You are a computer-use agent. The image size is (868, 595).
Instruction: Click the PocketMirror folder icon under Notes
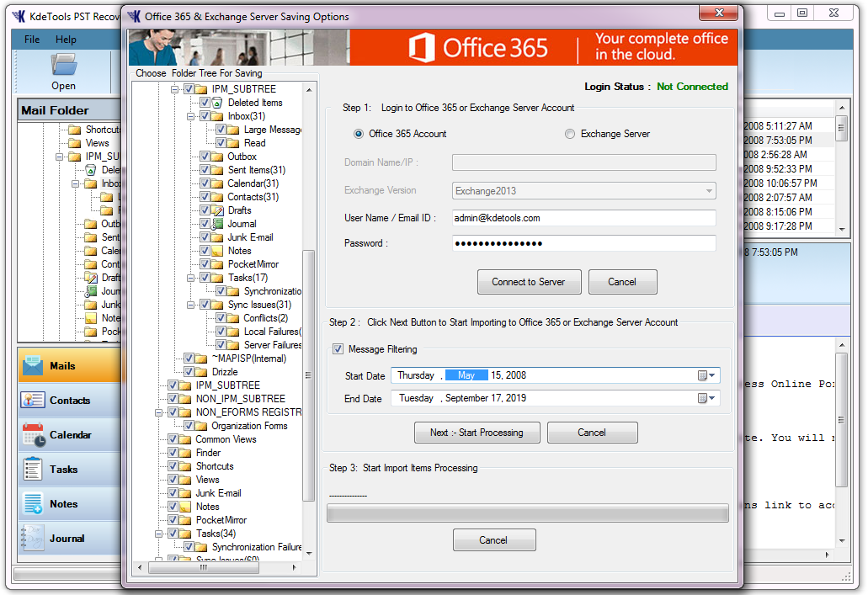tap(217, 264)
